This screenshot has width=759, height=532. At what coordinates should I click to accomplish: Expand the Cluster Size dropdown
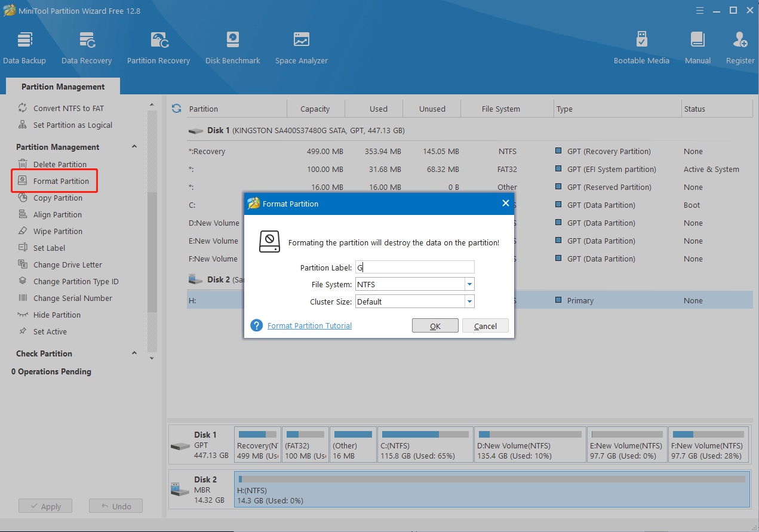click(469, 302)
